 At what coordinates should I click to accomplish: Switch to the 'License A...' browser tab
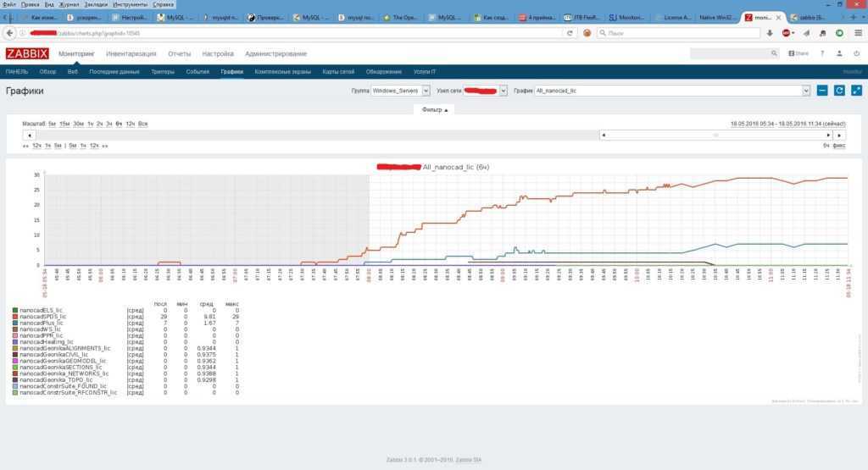(x=673, y=18)
